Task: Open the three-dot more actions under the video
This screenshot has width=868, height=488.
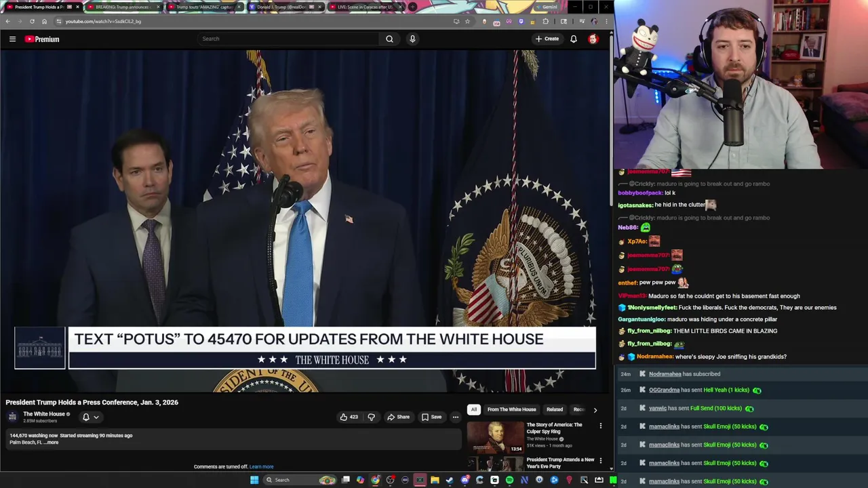Action: click(456, 417)
